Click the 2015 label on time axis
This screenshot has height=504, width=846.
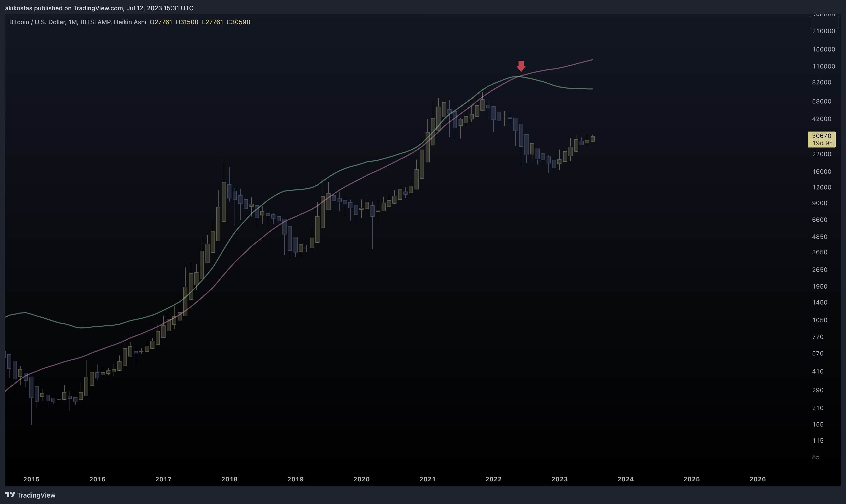pos(31,479)
